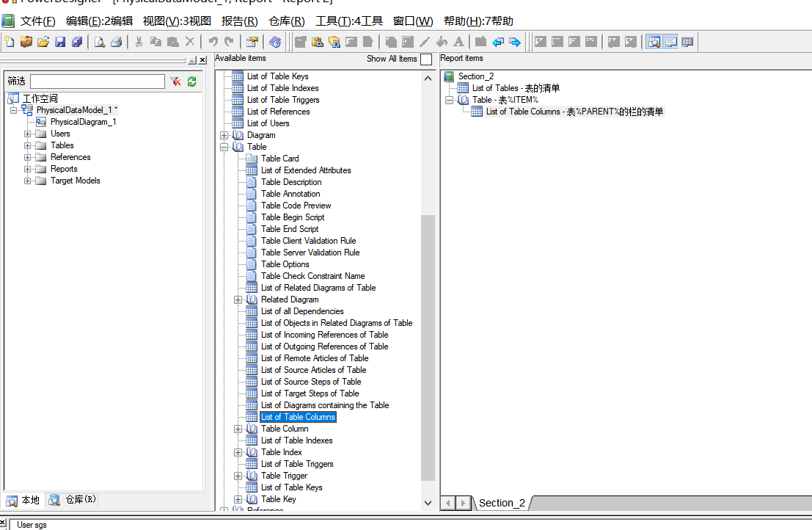Image resolution: width=812 pixels, height=530 pixels.
Task: Click the Print printer icon
Action: point(117,42)
